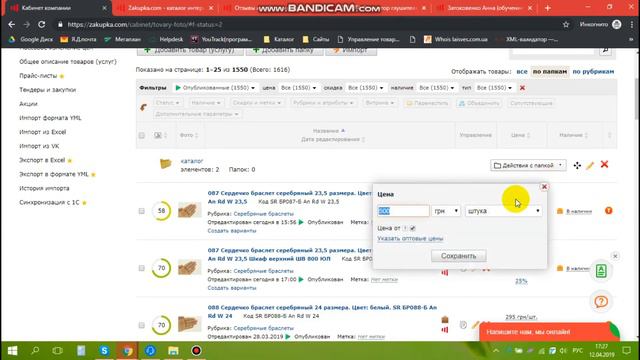Open the 088 Сердечко браслет product title

[322, 311]
